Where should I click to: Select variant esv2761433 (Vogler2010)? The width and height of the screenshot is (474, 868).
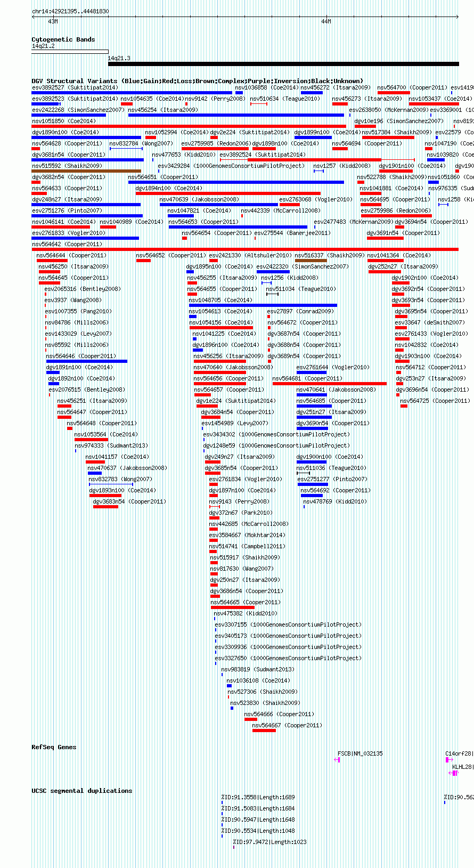431,334
